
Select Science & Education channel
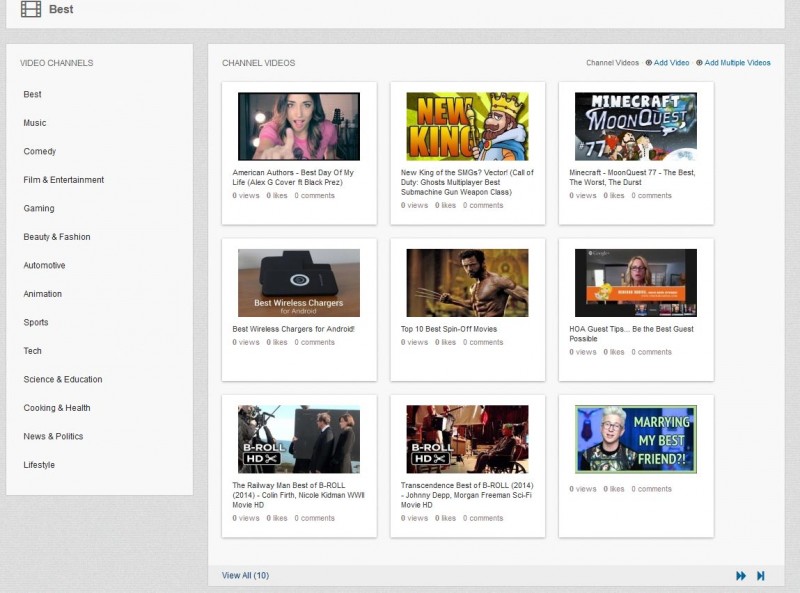[63, 379]
